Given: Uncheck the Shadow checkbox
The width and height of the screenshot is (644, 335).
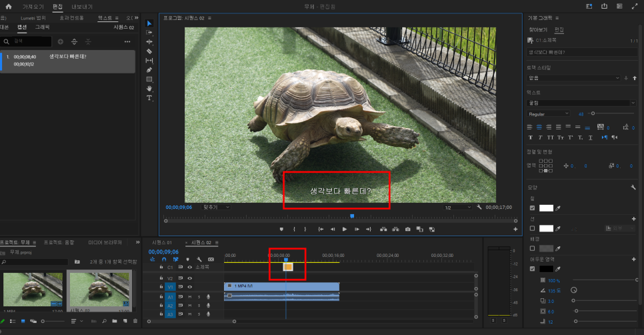Looking at the screenshot, I should pyautogui.click(x=532, y=269).
